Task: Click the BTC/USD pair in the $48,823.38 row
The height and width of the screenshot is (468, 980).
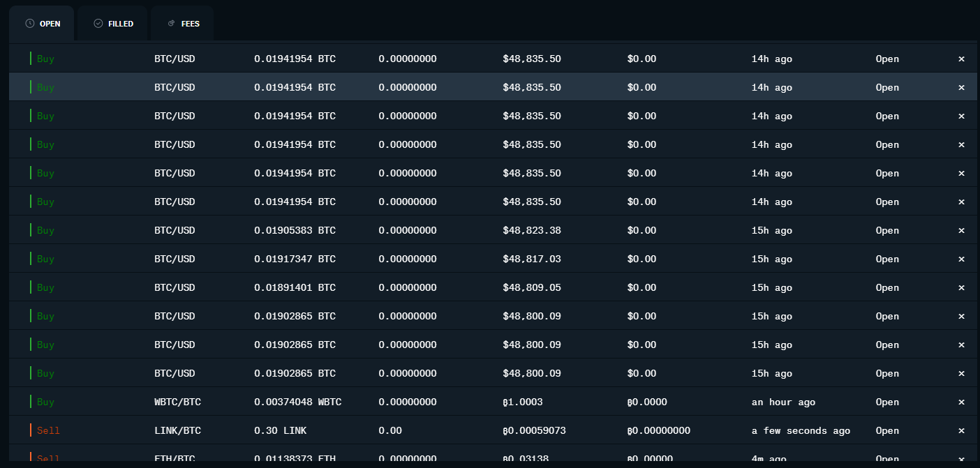Action: [x=175, y=230]
